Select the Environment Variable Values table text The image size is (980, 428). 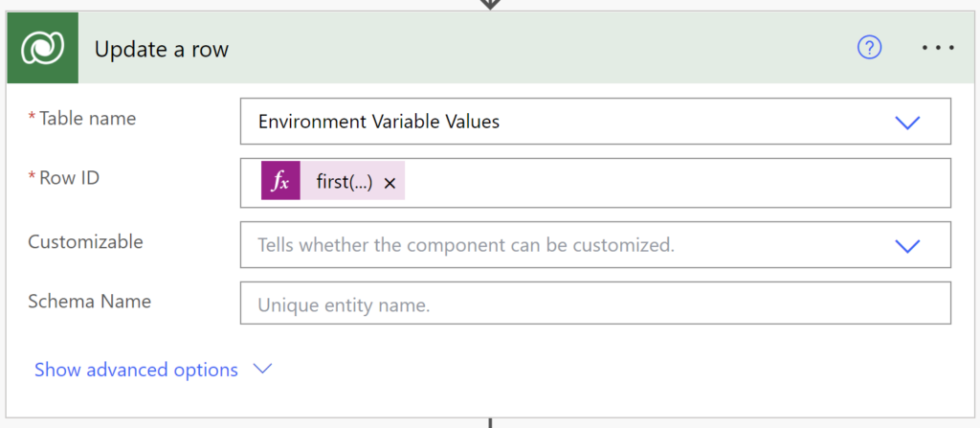[x=379, y=122]
